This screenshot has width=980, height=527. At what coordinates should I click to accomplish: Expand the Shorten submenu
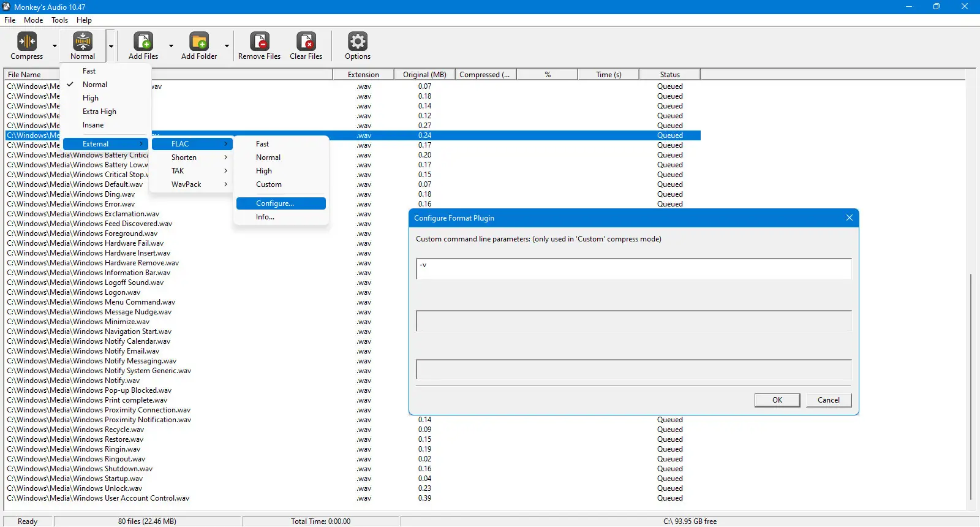point(192,157)
